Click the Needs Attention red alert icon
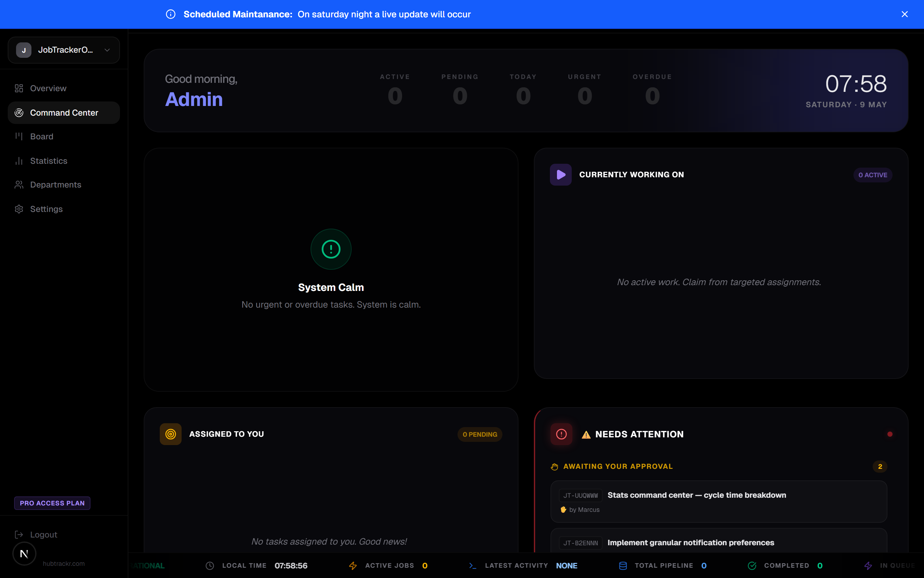 (x=561, y=434)
